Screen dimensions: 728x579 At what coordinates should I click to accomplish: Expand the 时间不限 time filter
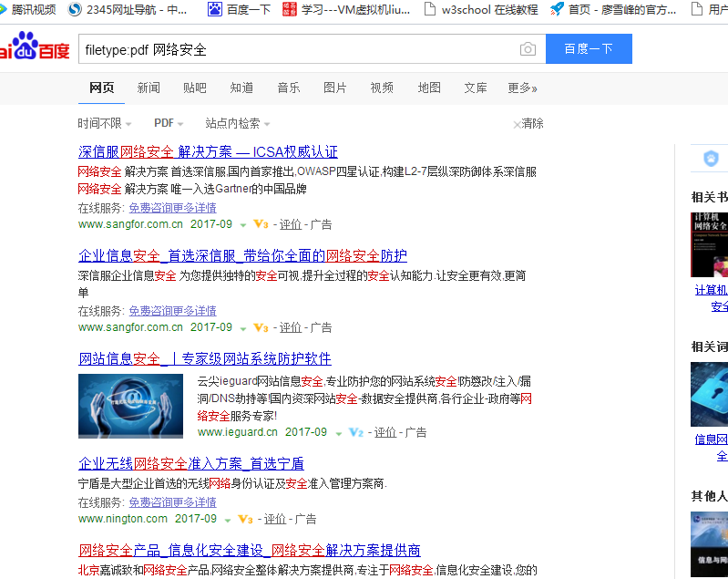(x=105, y=123)
